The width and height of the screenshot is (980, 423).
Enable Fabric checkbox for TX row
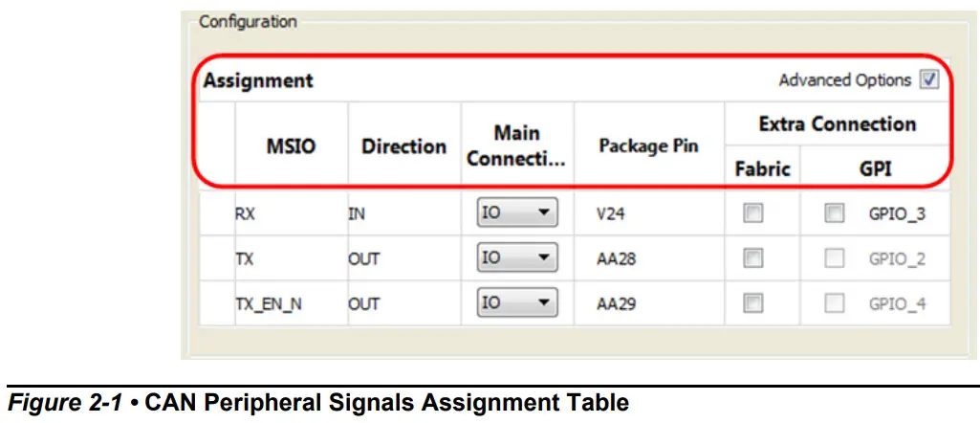pos(753,258)
